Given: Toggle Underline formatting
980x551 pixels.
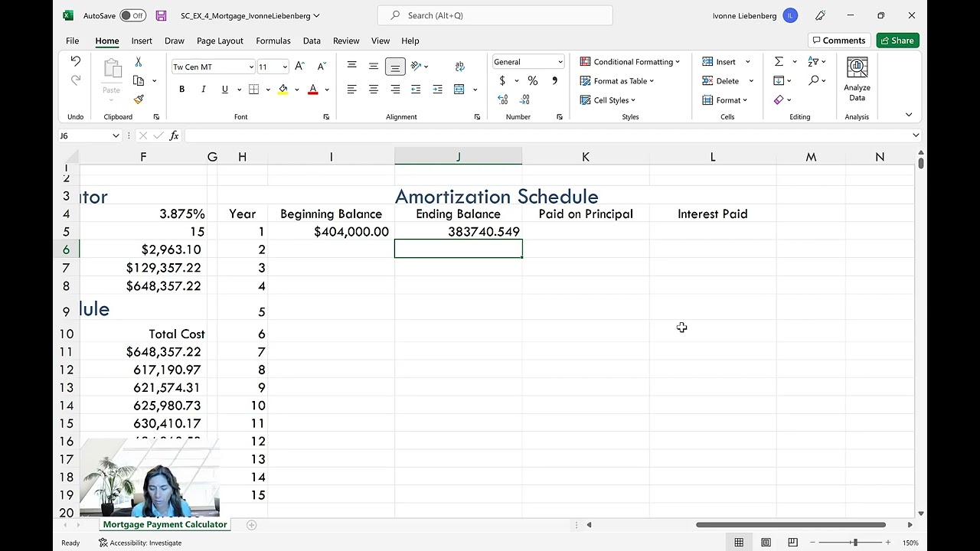Looking at the screenshot, I should [x=224, y=90].
